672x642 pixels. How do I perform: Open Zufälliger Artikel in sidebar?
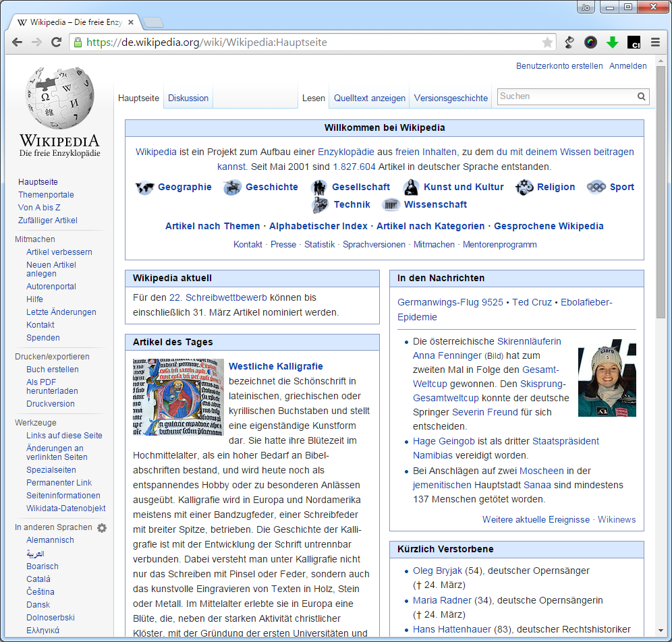point(48,220)
